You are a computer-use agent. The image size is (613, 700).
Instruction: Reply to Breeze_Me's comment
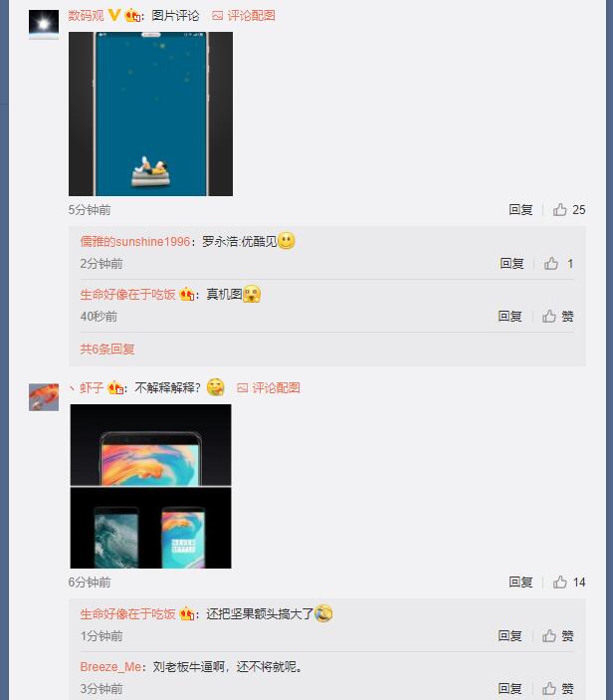tap(510, 688)
